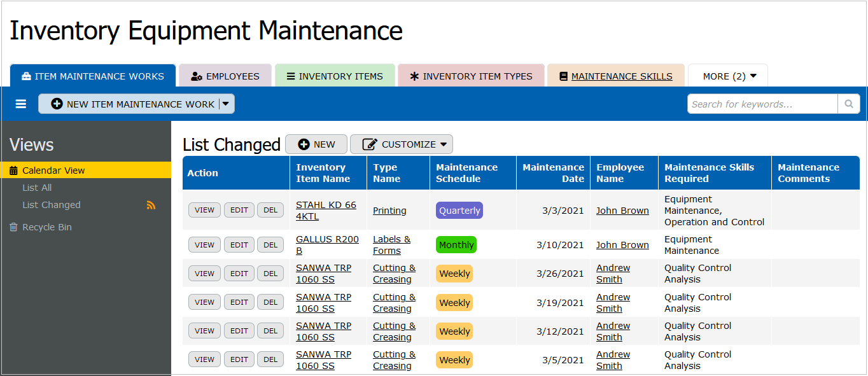
Task: Click the Quarterly schedule badge
Action: [459, 211]
